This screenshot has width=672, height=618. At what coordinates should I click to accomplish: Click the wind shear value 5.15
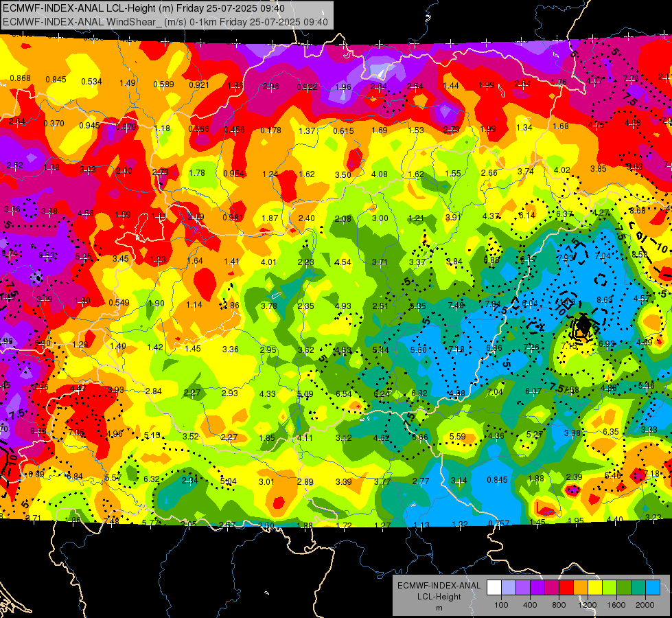[x=152, y=435]
